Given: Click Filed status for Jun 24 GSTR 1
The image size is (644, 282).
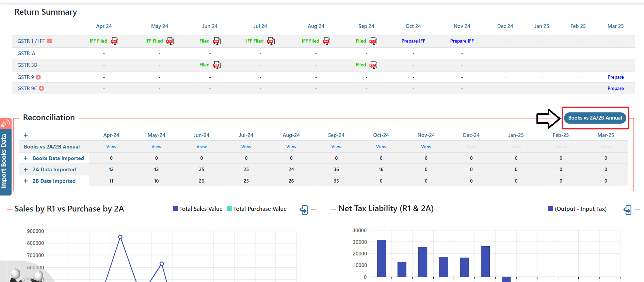Looking at the screenshot, I should (x=205, y=41).
